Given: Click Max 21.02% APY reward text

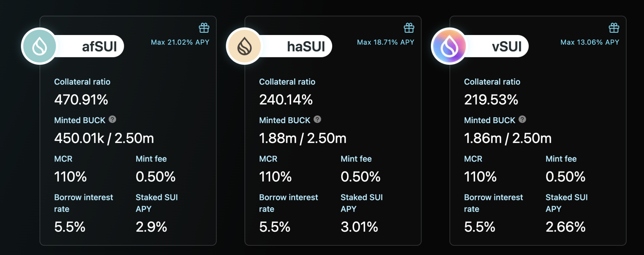Looking at the screenshot, I should [180, 42].
